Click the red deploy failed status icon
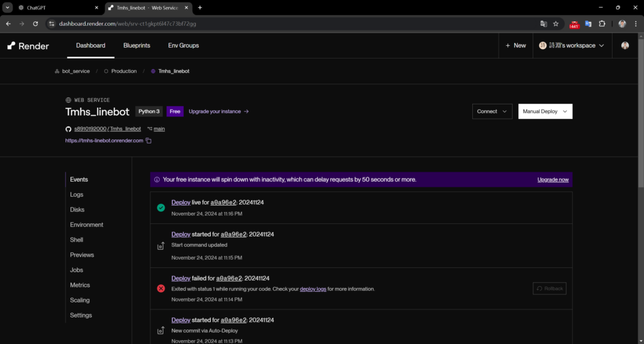 coord(161,289)
